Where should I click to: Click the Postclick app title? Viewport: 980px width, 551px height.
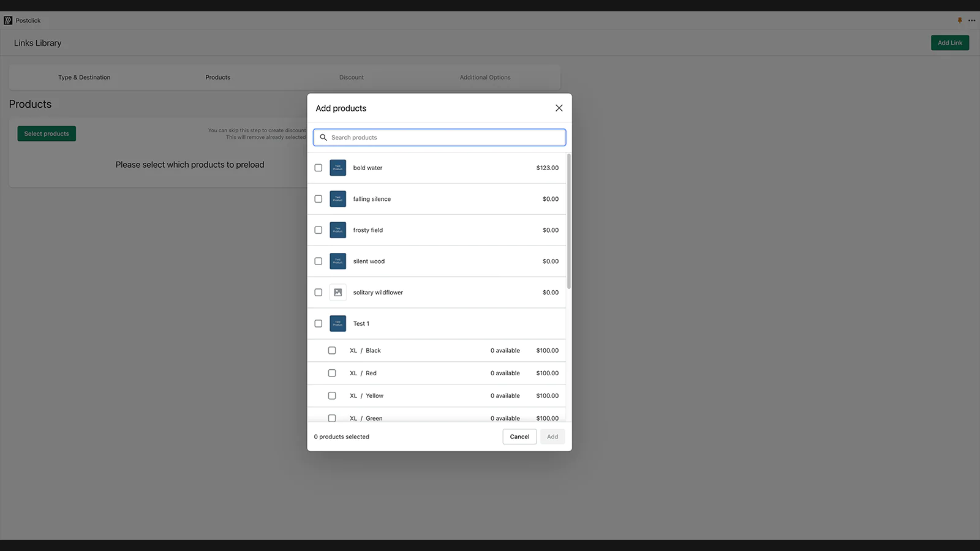pos(28,21)
